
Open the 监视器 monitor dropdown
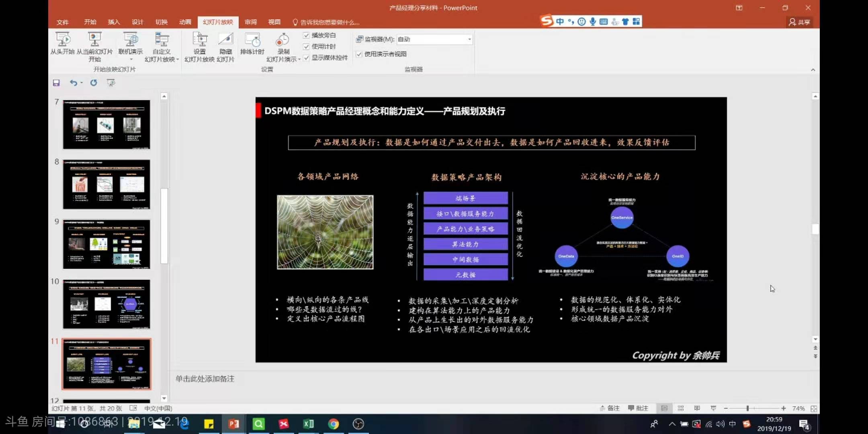click(x=469, y=39)
